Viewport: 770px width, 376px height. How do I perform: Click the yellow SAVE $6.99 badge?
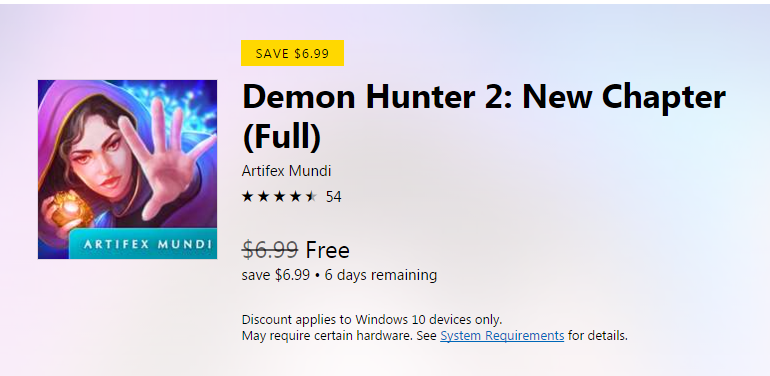292,53
